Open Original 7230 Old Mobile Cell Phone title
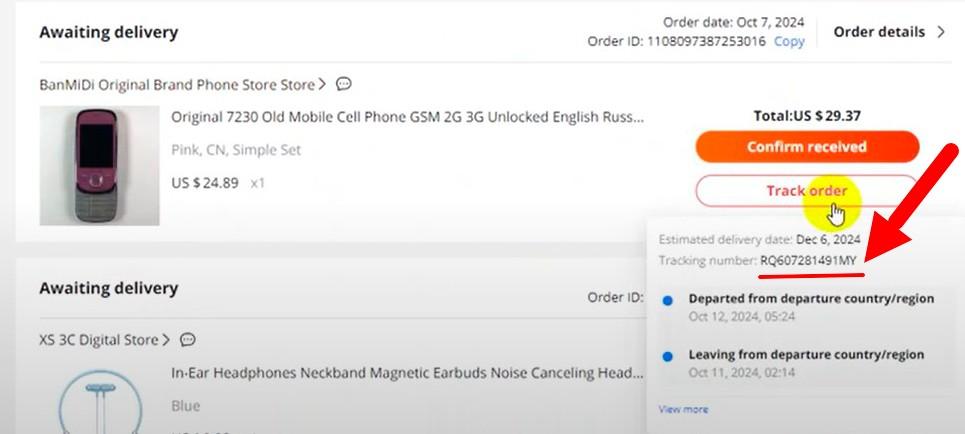 pos(407,117)
